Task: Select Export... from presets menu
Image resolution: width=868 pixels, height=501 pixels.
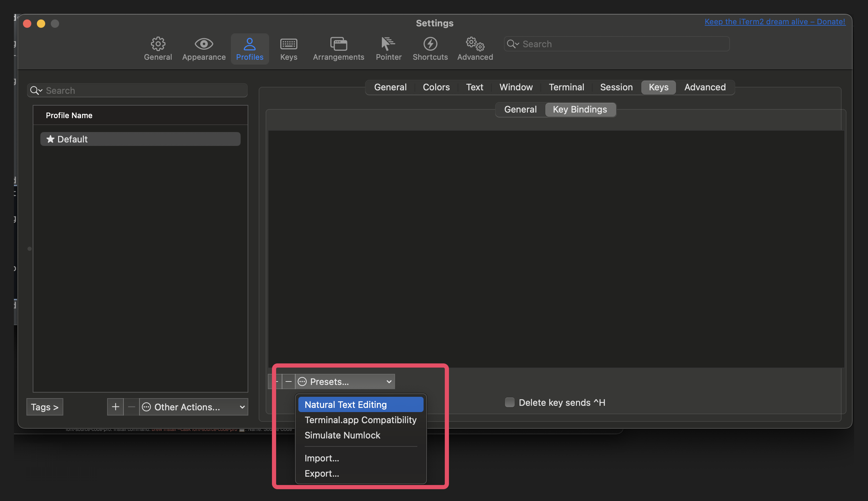Action: pyautogui.click(x=322, y=474)
